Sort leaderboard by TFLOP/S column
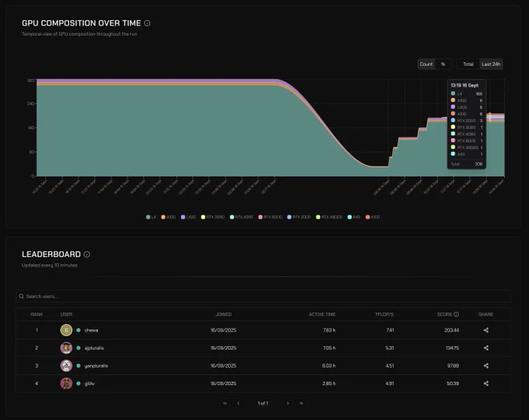The height and width of the screenshot is (420, 529). pyautogui.click(x=384, y=314)
